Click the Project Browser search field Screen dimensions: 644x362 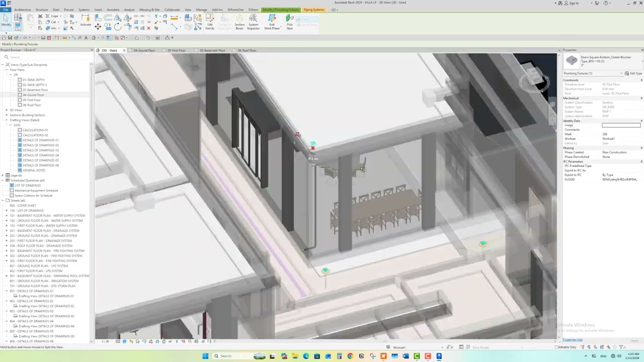48,57
